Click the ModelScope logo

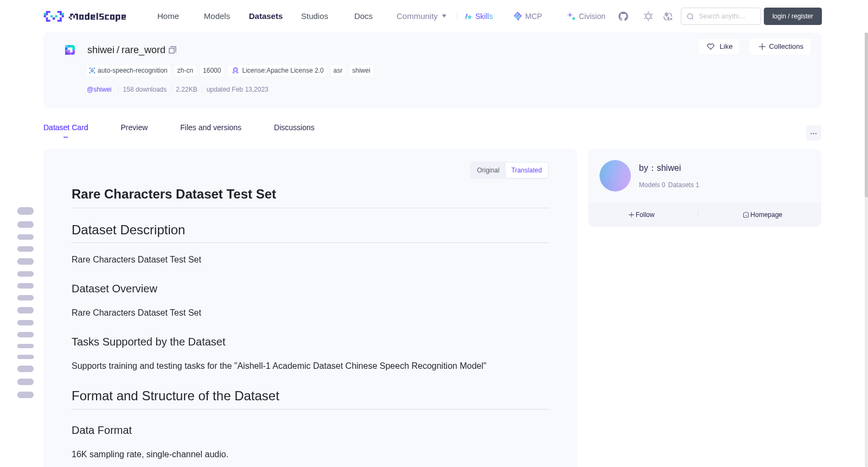point(85,16)
